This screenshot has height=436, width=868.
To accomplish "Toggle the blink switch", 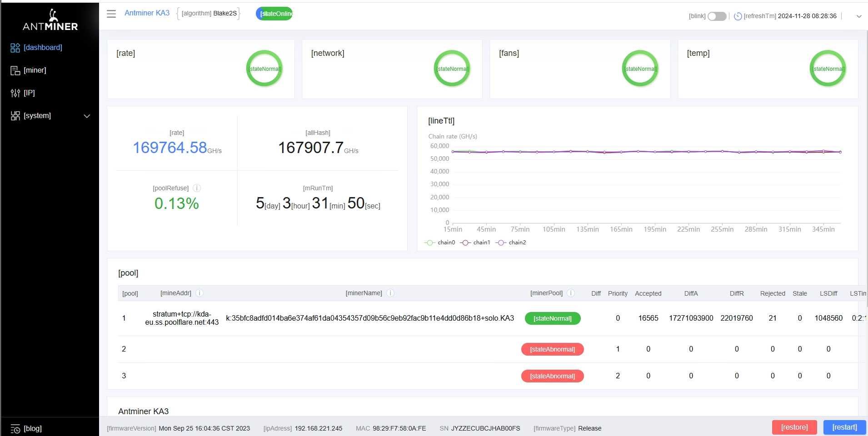I will pos(717,16).
